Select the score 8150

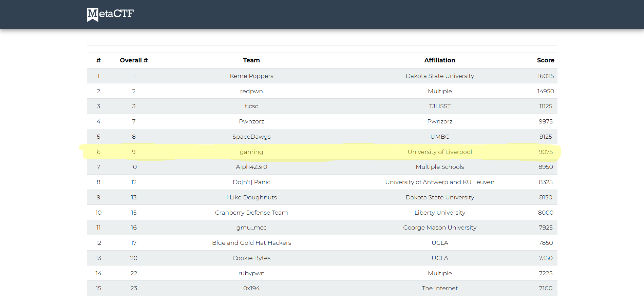click(x=546, y=197)
